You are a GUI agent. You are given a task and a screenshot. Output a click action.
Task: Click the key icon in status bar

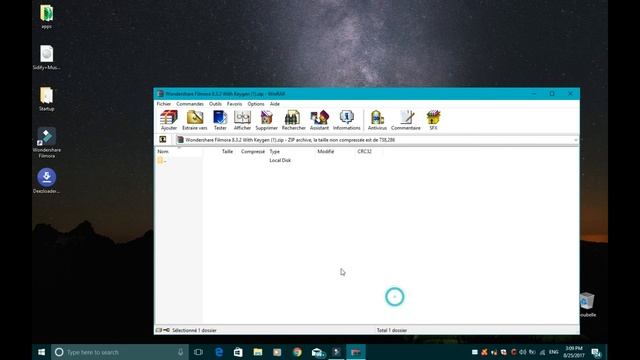(x=167, y=330)
